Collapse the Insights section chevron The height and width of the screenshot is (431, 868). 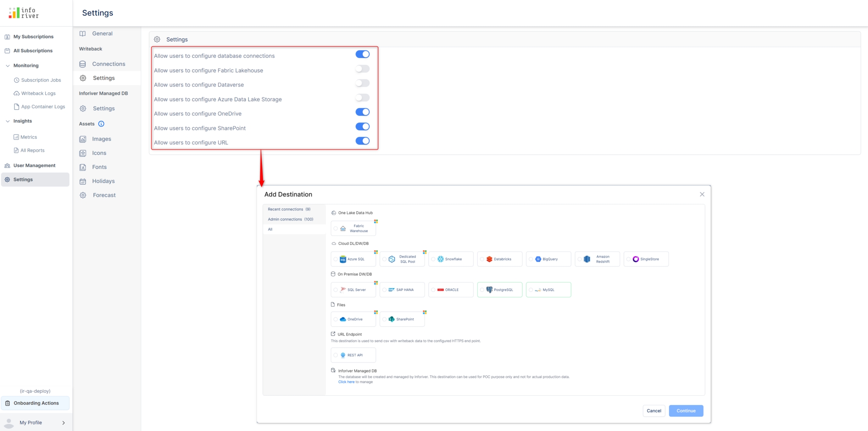pos(8,121)
